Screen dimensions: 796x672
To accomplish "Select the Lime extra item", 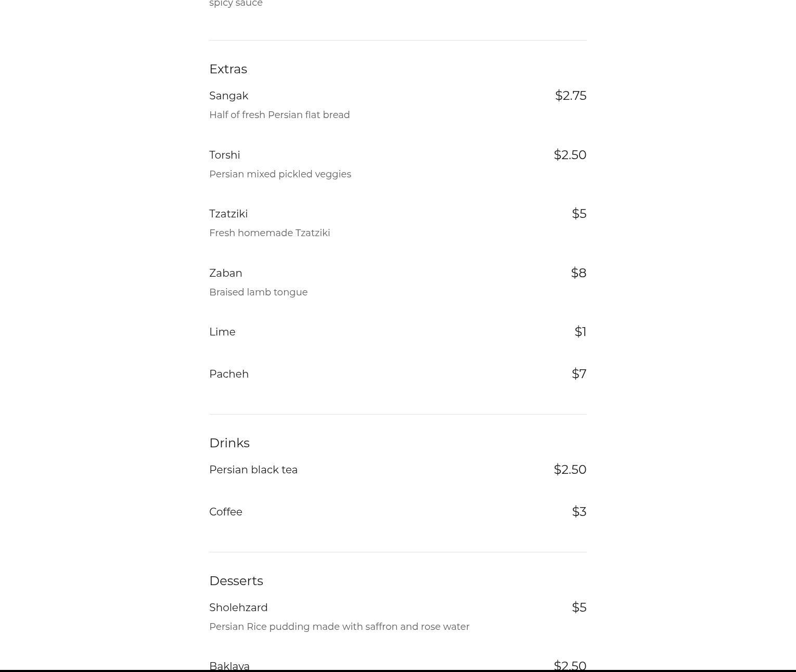I will [x=222, y=332].
